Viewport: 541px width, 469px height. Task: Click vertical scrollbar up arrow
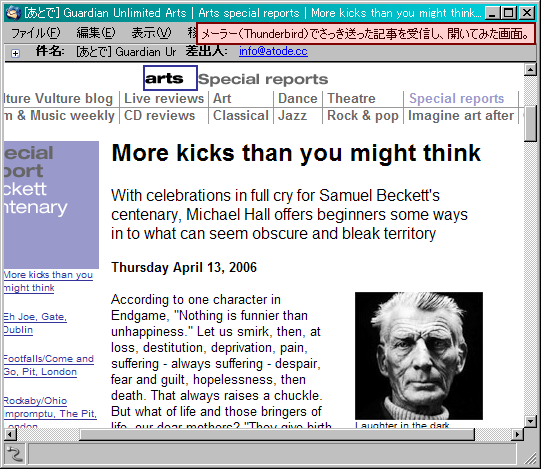coord(530,70)
